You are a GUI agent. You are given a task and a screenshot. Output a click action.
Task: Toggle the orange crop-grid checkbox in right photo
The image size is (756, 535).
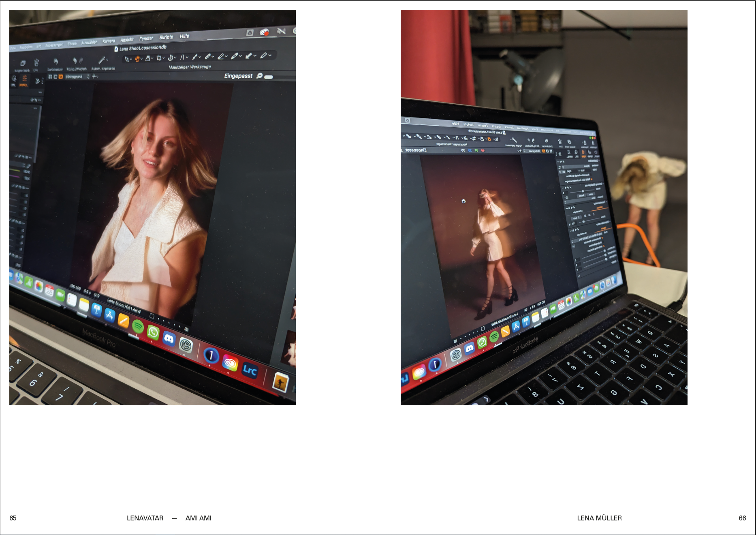pos(592,179)
